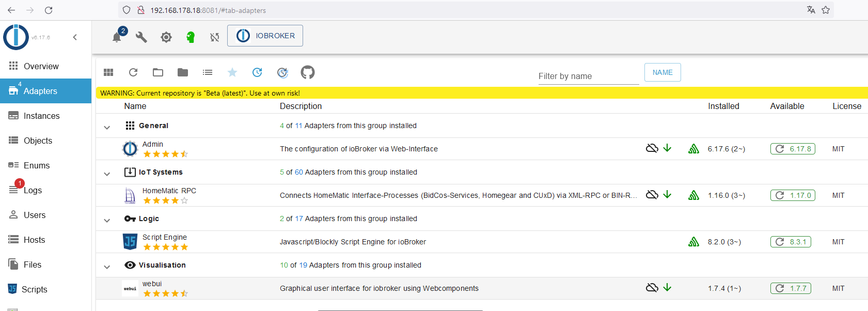Screen dimensions: 868x311
Task: Collapse the General group
Action: coord(107,127)
